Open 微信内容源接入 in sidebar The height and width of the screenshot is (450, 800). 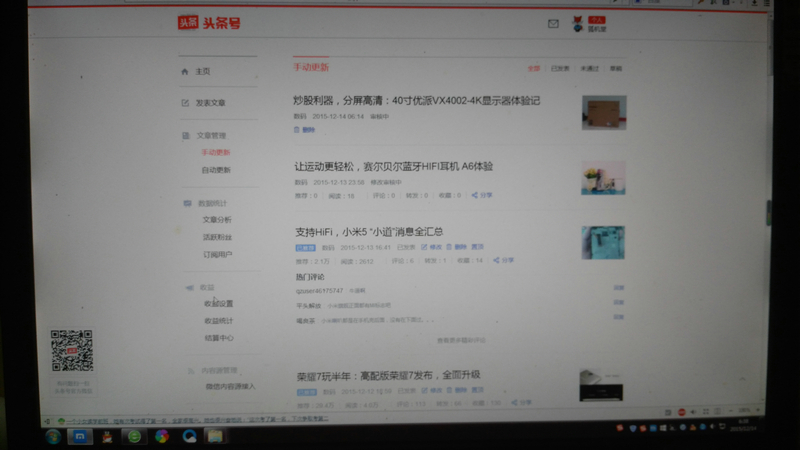point(230,386)
